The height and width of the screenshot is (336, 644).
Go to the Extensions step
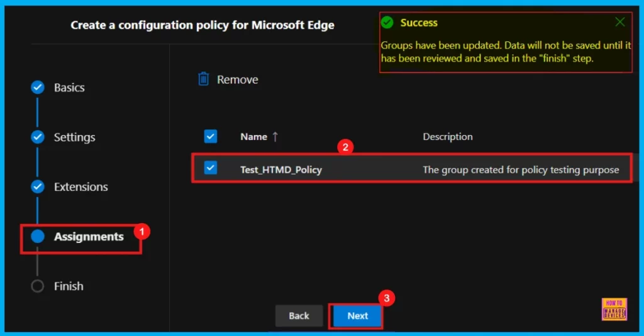pyautogui.click(x=81, y=187)
